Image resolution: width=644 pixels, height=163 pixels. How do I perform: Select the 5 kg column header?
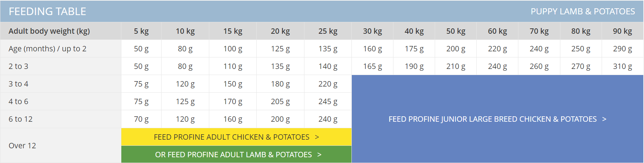coord(141,31)
